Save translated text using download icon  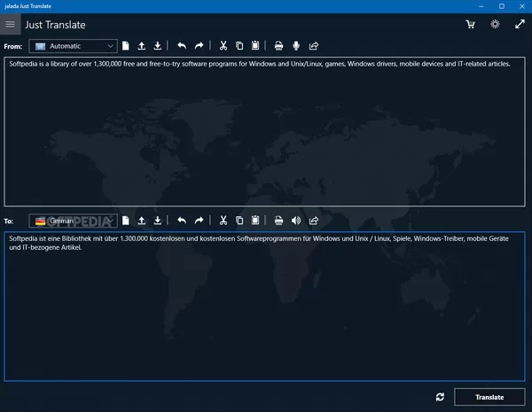pyautogui.click(x=157, y=220)
